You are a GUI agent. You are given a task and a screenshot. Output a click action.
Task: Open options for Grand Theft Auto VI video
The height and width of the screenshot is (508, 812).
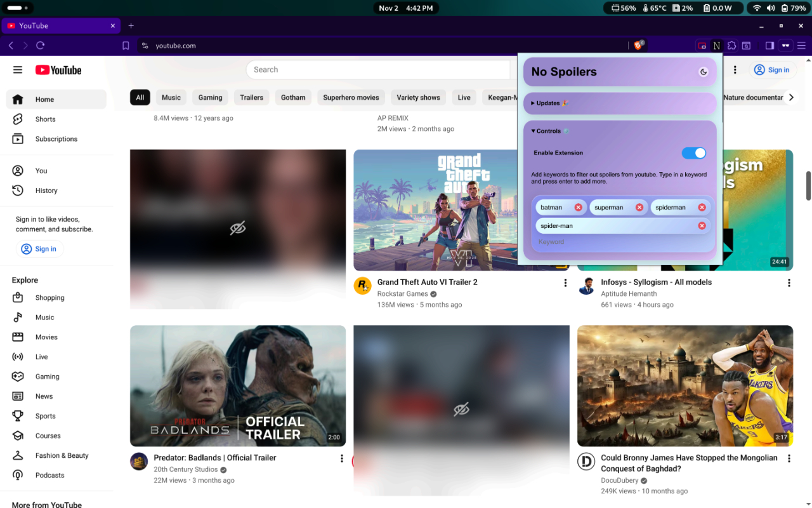[x=565, y=283]
